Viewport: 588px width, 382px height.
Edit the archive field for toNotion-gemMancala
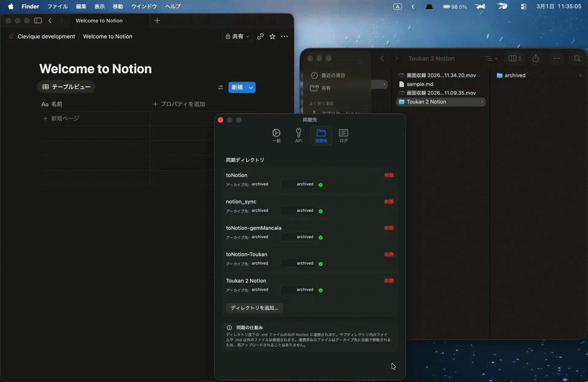click(x=298, y=237)
